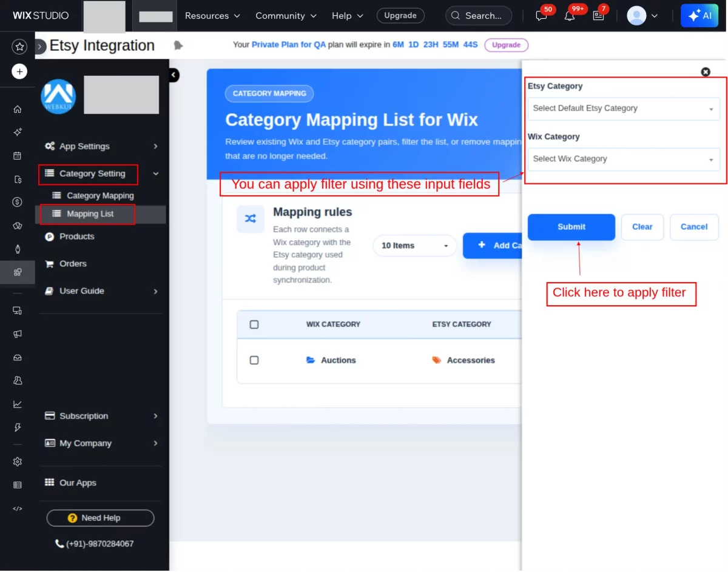
Task: Click the CATEGORY MAPPING badge
Action: [x=269, y=93]
